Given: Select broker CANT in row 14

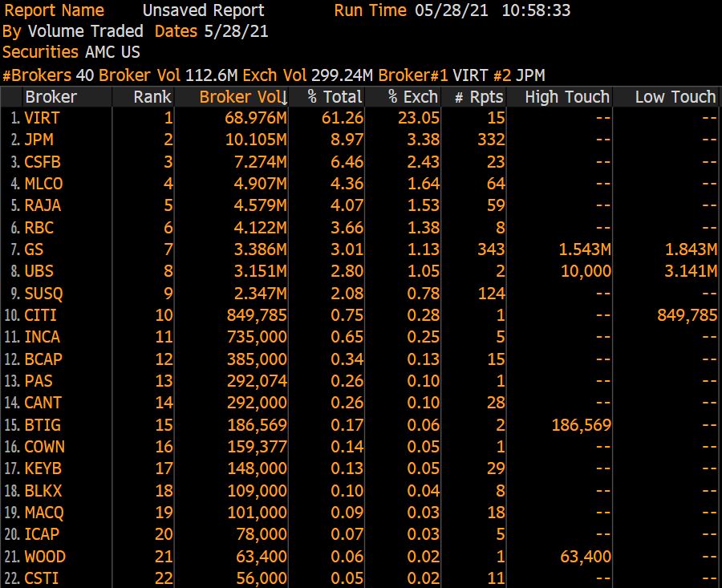Looking at the screenshot, I should click(x=43, y=403).
